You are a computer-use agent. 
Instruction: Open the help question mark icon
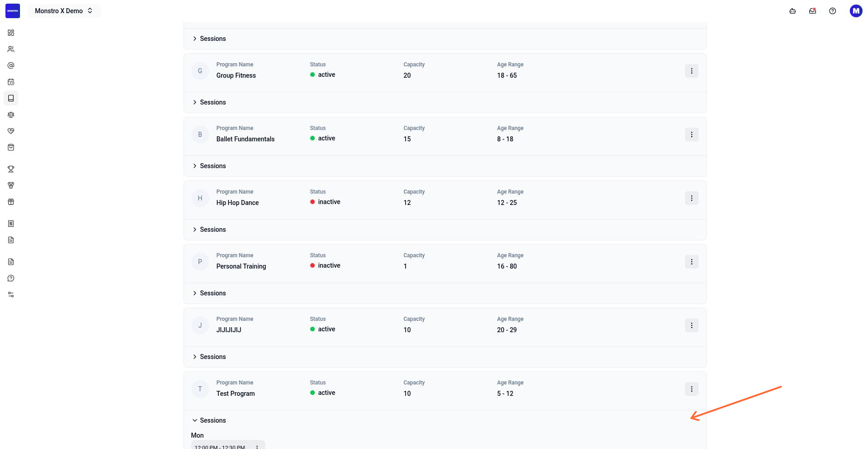(833, 11)
